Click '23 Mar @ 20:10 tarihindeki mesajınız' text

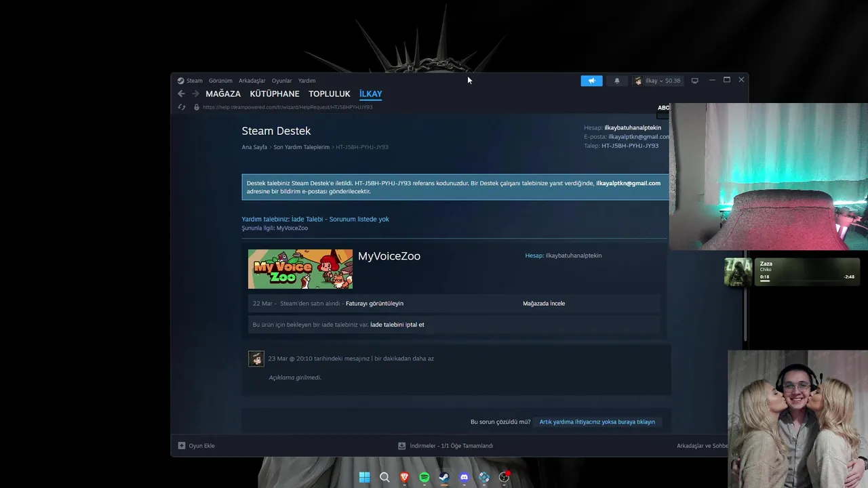[x=319, y=359]
